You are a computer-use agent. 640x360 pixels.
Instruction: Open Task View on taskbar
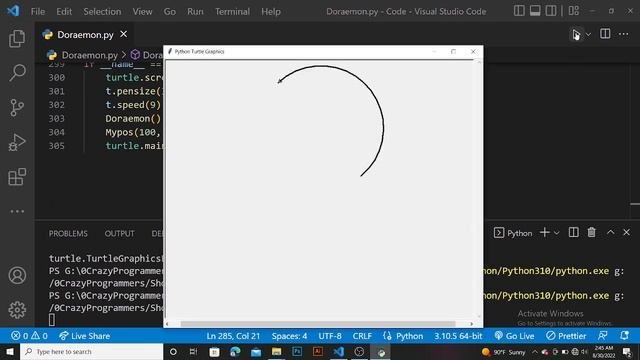(x=193, y=351)
